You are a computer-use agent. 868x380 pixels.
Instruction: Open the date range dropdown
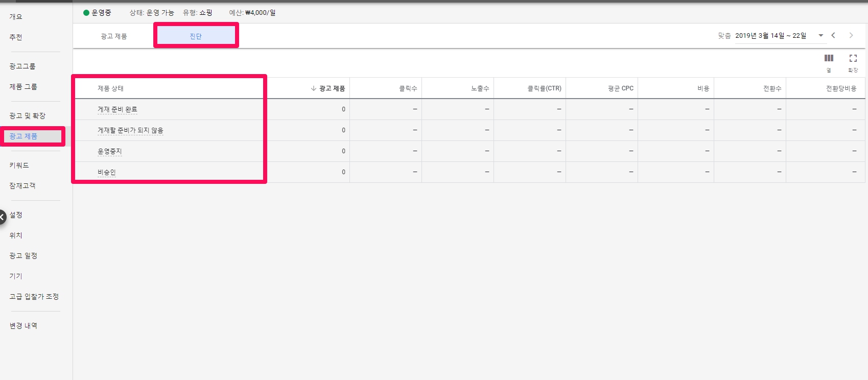point(820,36)
